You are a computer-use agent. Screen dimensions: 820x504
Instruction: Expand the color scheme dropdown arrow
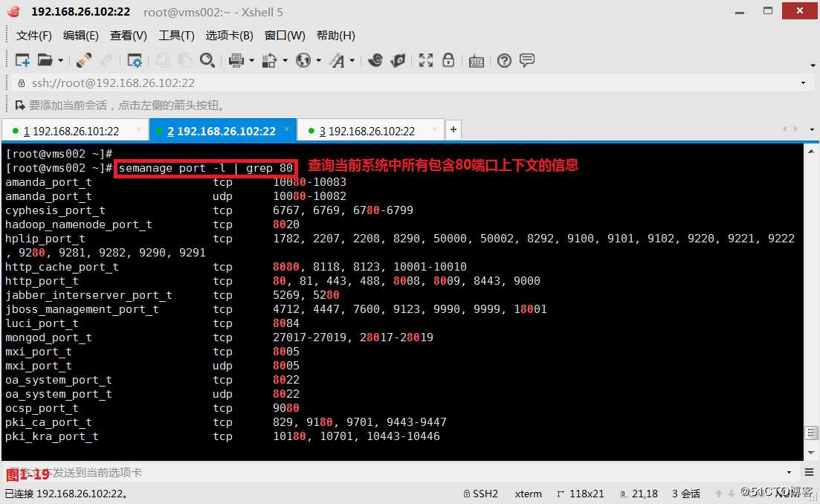click(x=285, y=61)
